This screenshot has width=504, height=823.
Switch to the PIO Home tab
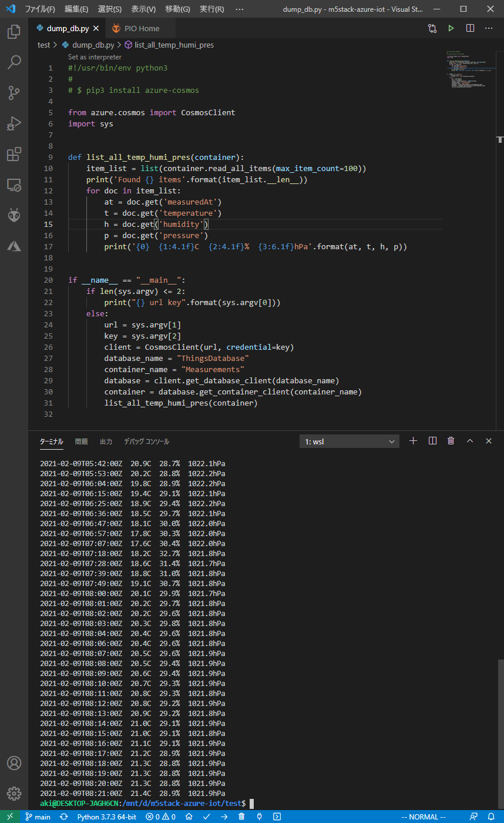[x=142, y=28]
